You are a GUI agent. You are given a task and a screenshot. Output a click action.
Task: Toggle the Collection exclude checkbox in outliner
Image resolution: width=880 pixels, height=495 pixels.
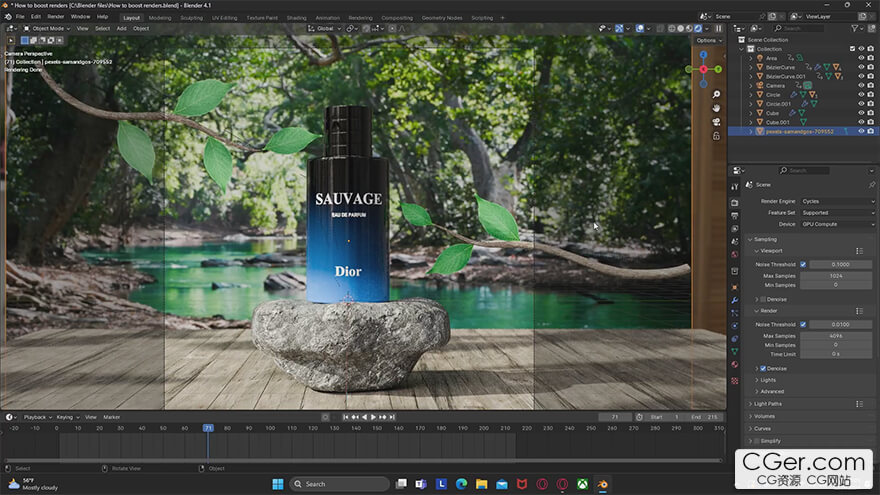pos(852,49)
